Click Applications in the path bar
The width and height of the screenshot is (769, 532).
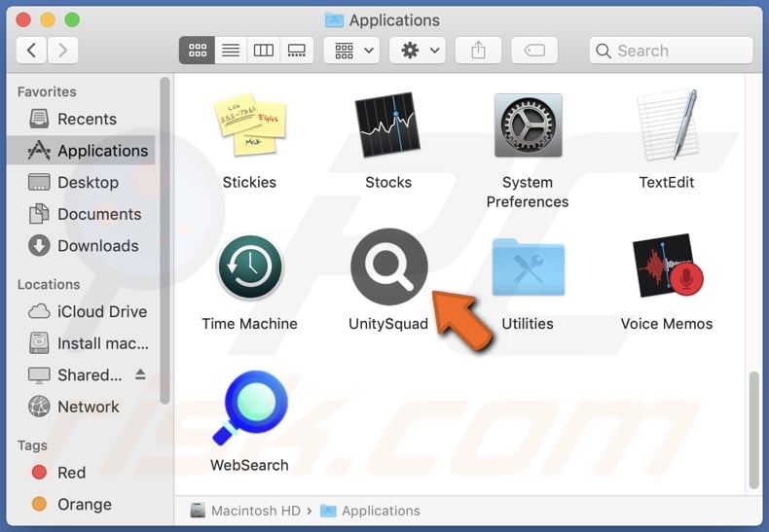[370, 511]
